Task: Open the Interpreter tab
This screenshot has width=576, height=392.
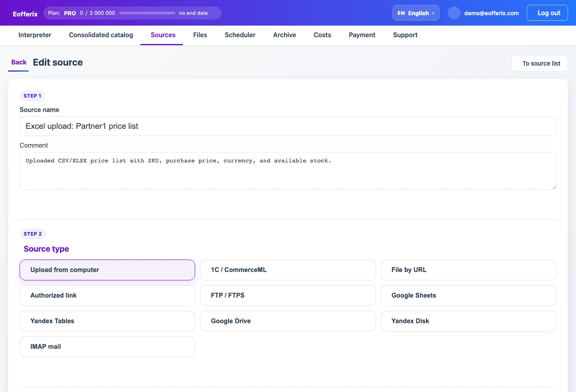Action: coord(35,35)
